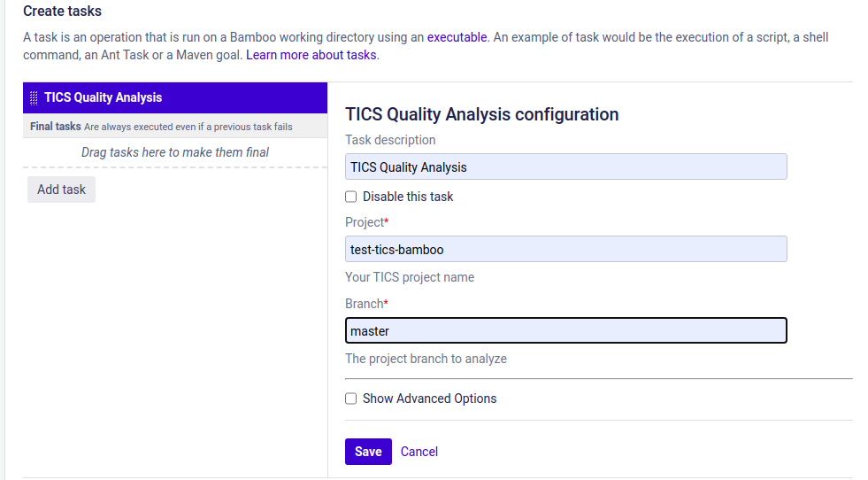
Task: Click the 'Disable this task' label text
Action: coord(408,197)
